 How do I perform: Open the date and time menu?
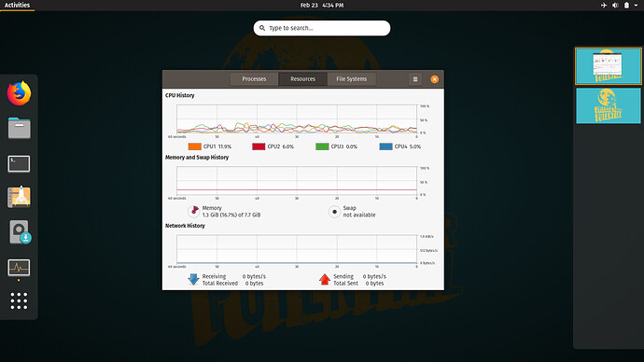point(322,6)
